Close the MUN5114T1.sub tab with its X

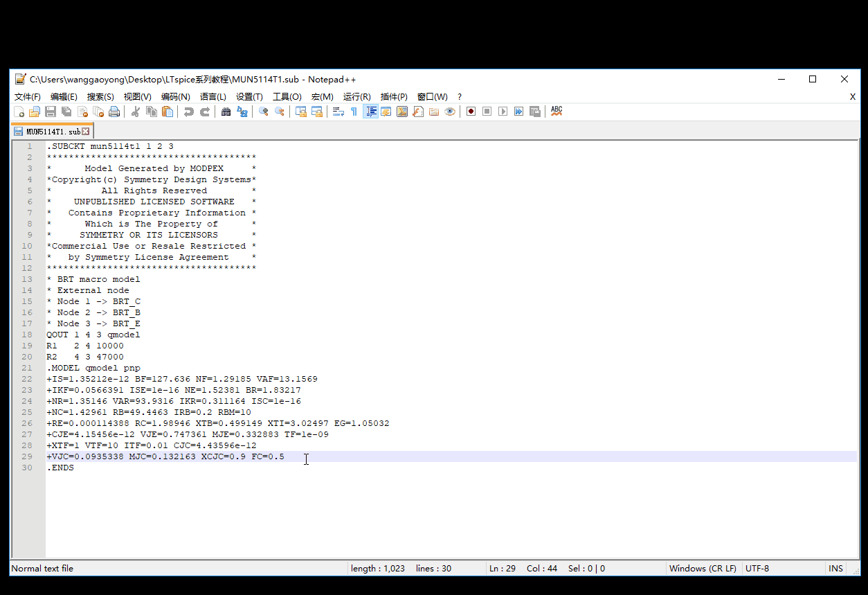coord(86,131)
